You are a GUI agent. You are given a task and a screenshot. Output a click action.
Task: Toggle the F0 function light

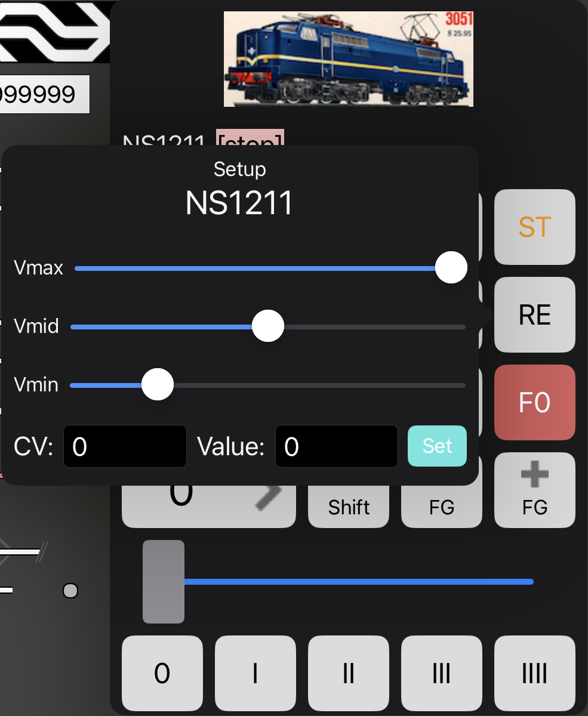coord(534,403)
